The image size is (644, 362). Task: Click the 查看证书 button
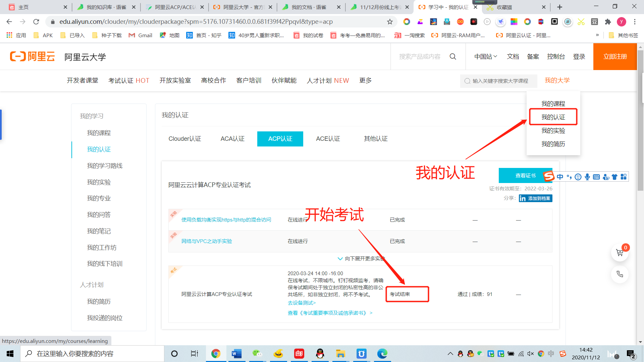pyautogui.click(x=525, y=176)
